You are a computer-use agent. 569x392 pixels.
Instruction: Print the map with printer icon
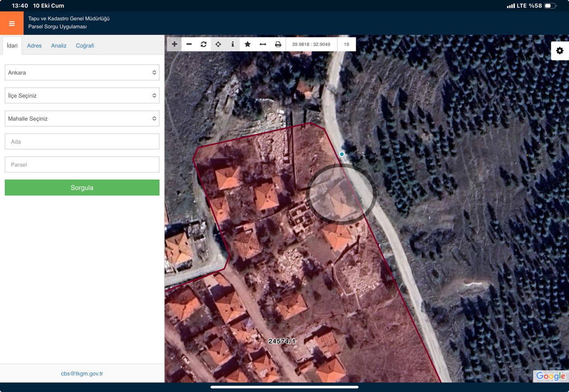coord(278,44)
